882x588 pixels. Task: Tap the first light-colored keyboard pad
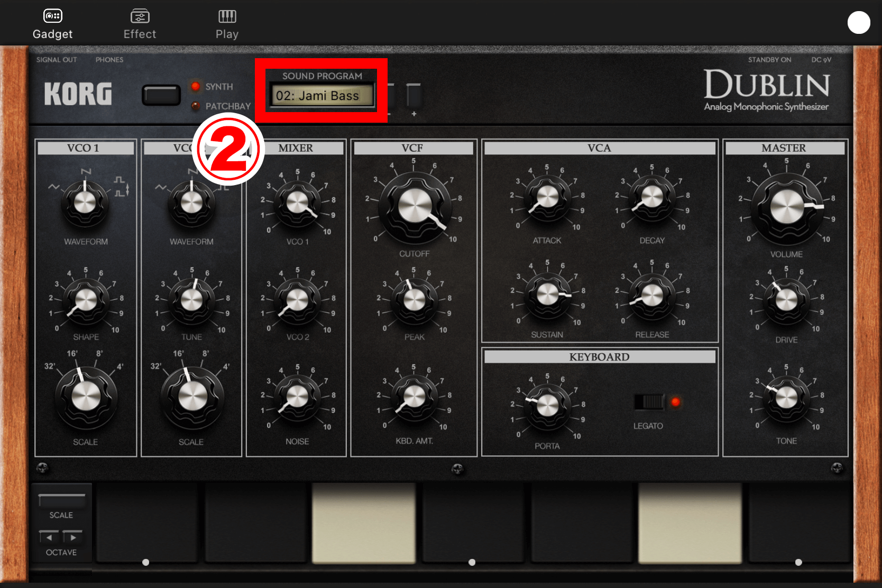[x=363, y=522]
